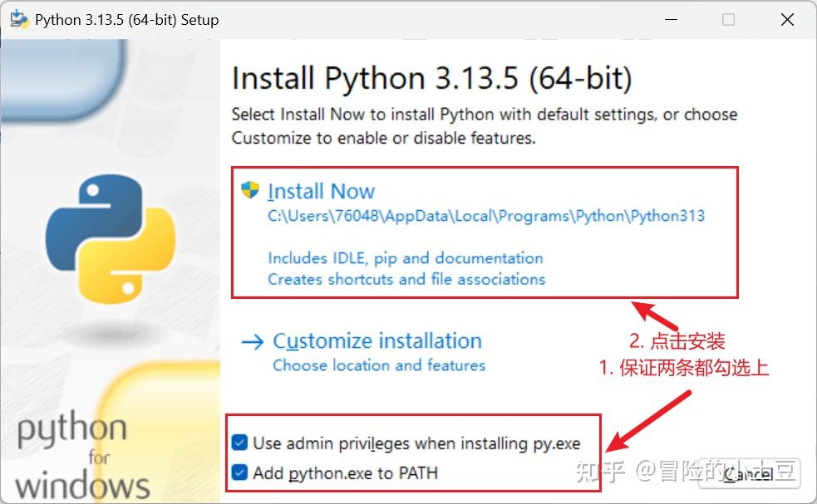Open "Customize installation"
This screenshot has width=817, height=504.
[377, 340]
